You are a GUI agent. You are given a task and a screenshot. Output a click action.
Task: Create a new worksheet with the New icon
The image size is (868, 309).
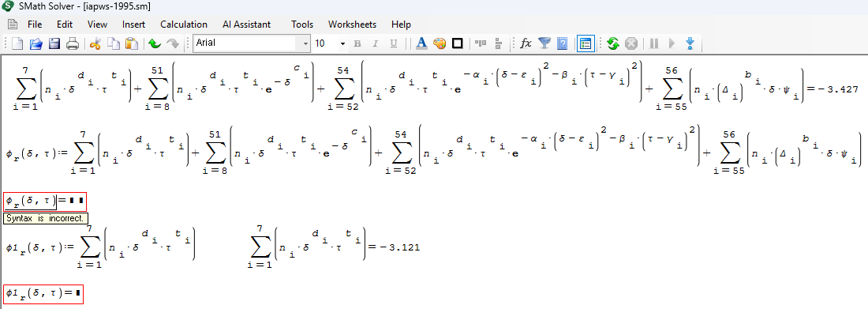point(18,43)
